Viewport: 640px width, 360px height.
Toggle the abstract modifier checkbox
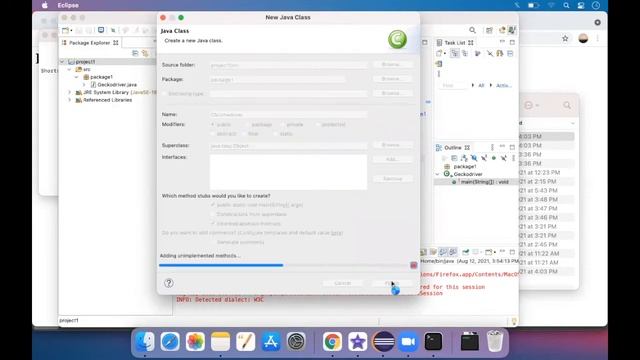[x=213, y=134]
